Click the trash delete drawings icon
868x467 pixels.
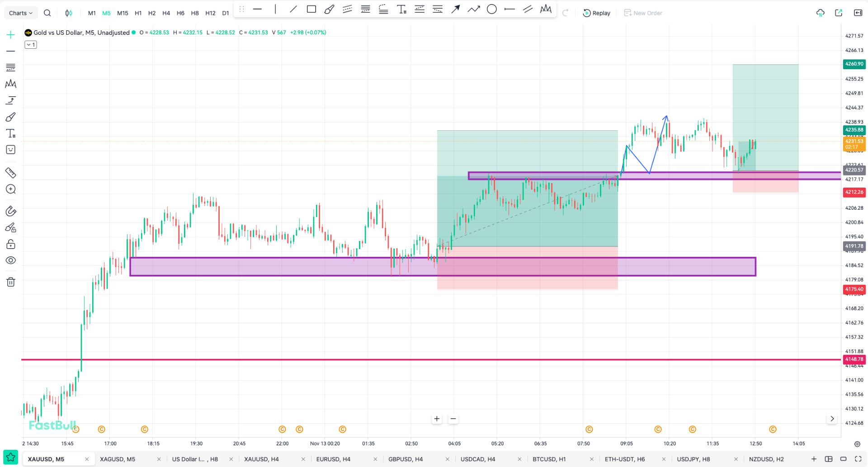(11, 282)
